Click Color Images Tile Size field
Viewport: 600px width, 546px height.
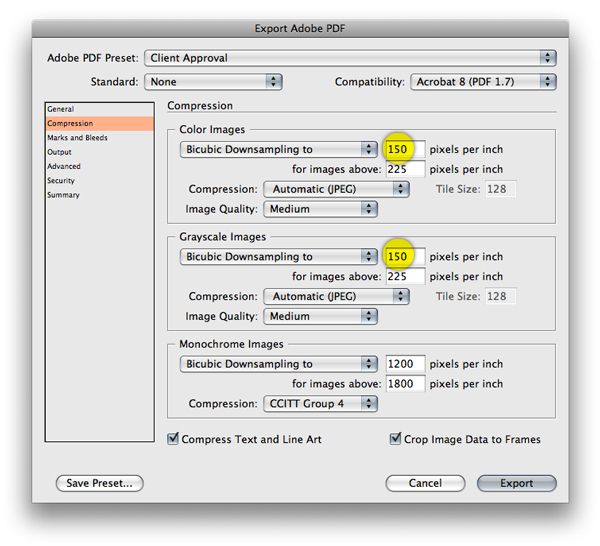tap(501, 189)
